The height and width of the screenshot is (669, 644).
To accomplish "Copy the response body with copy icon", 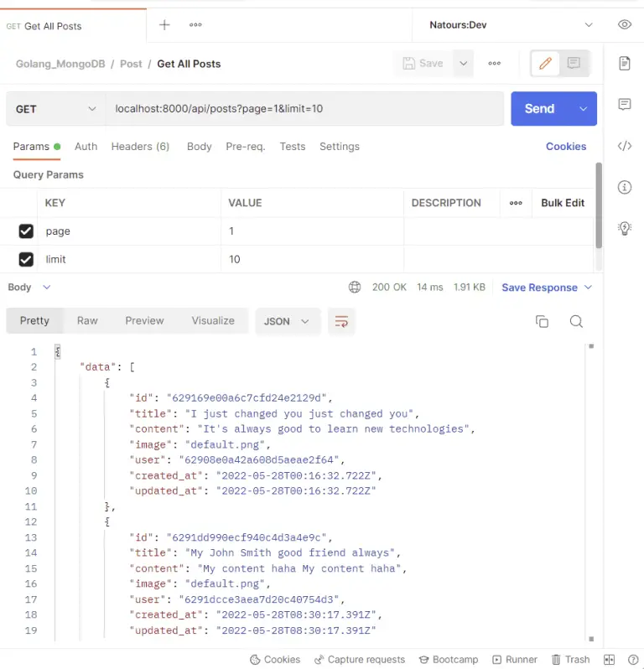I will click(542, 322).
